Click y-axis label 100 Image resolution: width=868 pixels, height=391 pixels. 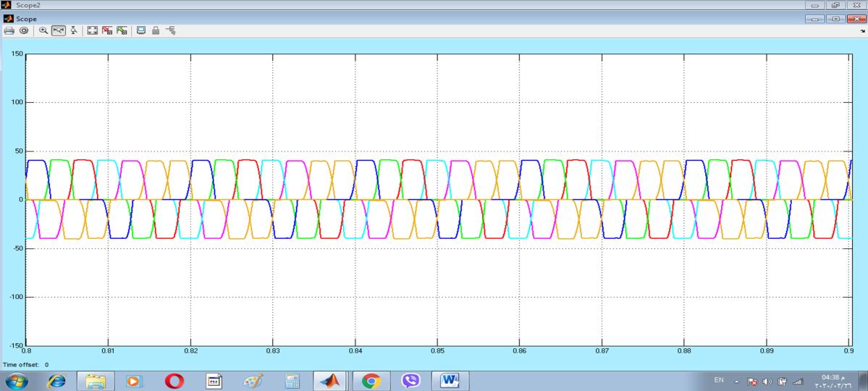click(17, 103)
